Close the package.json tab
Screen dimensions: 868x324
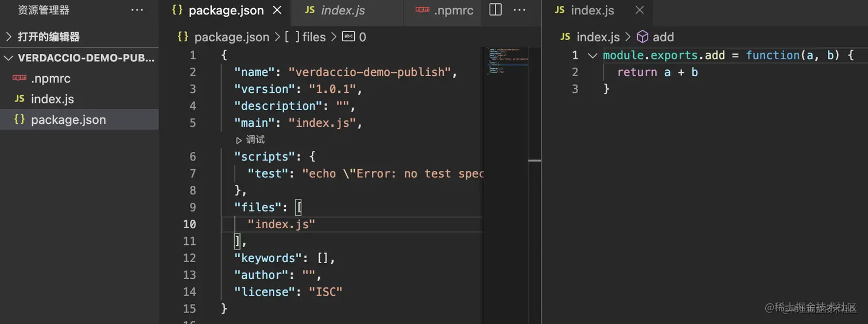click(277, 10)
